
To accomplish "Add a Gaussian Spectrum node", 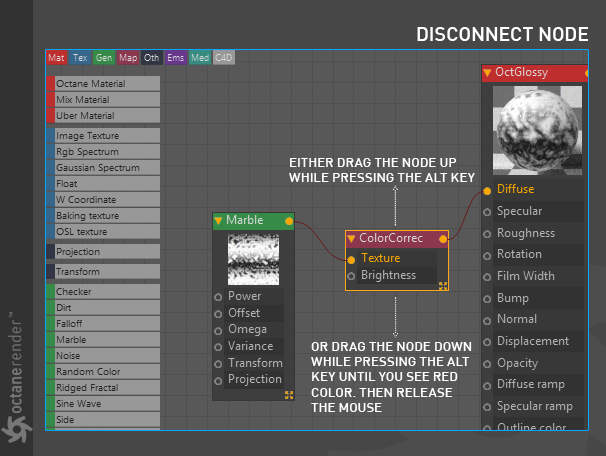I will 103,168.
